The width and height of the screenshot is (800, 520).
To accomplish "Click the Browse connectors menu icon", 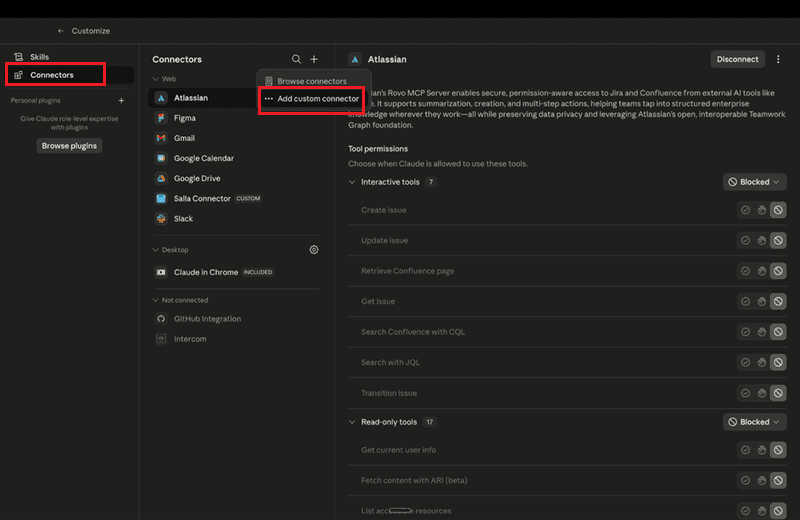I will [x=269, y=81].
